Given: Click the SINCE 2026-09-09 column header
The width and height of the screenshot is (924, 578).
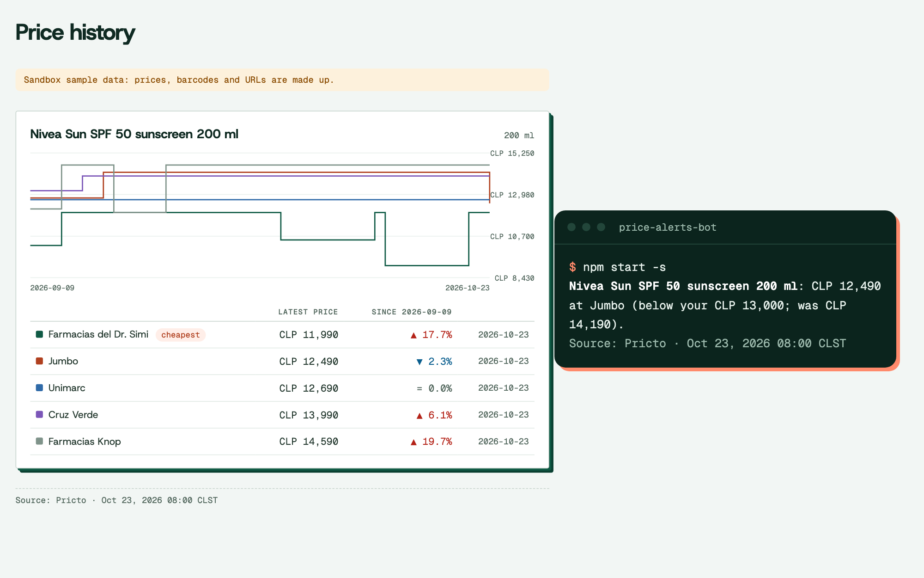Looking at the screenshot, I should pyautogui.click(x=412, y=312).
